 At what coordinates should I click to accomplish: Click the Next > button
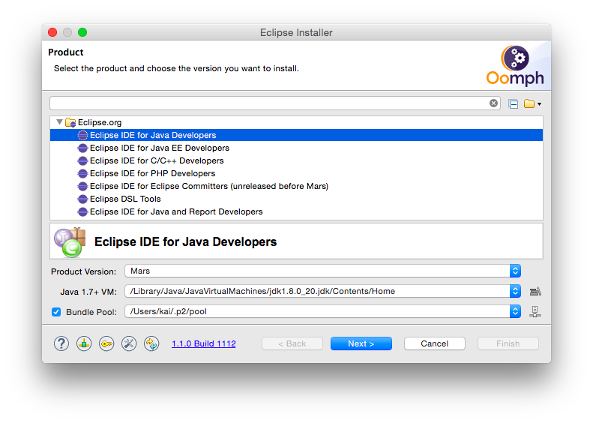pyautogui.click(x=361, y=344)
